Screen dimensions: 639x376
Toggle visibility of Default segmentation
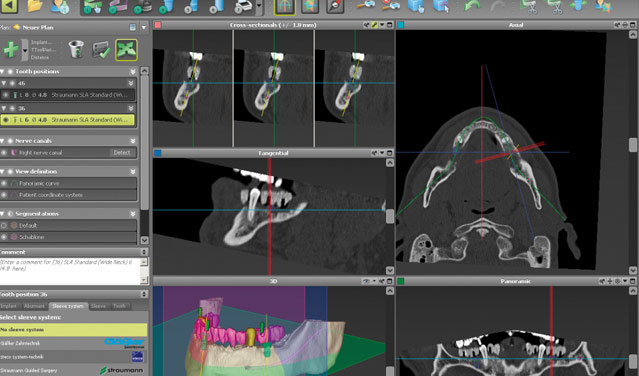pos(4,225)
